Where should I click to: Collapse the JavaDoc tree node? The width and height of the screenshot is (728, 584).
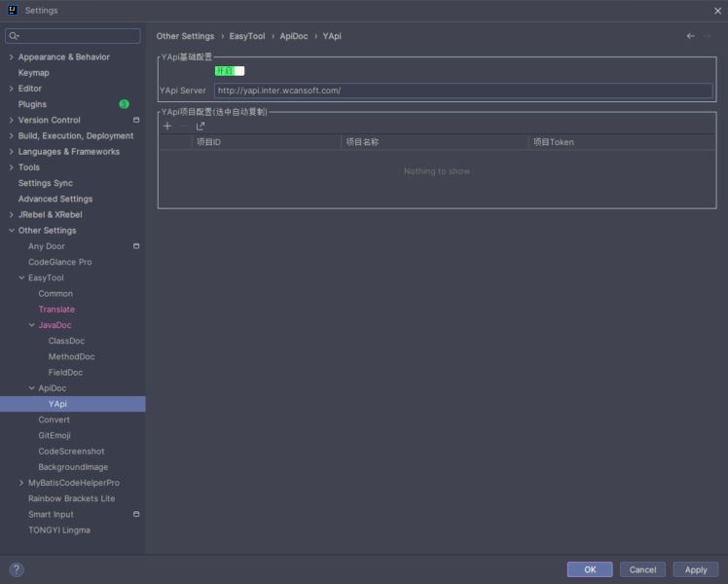31,325
